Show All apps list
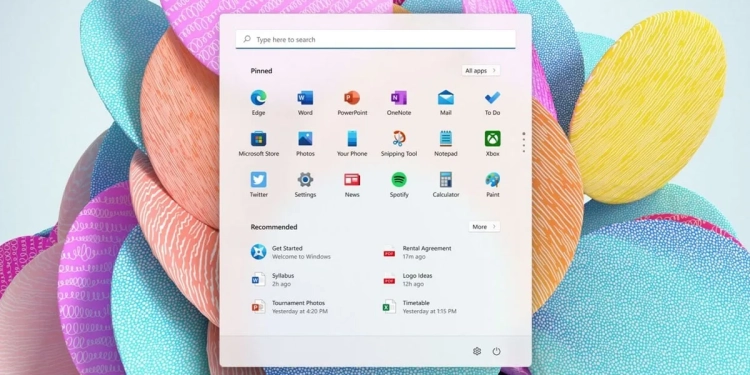The width and height of the screenshot is (750, 375). click(481, 70)
